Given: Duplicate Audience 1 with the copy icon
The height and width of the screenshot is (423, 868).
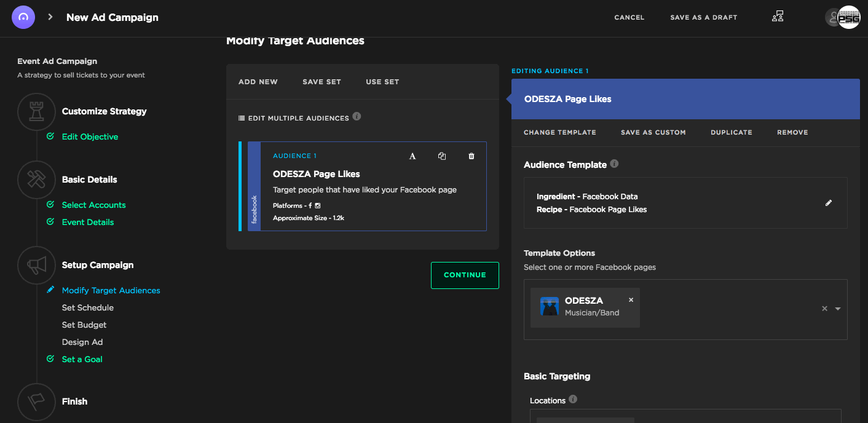Looking at the screenshot, I should click(x=442, y=156).
